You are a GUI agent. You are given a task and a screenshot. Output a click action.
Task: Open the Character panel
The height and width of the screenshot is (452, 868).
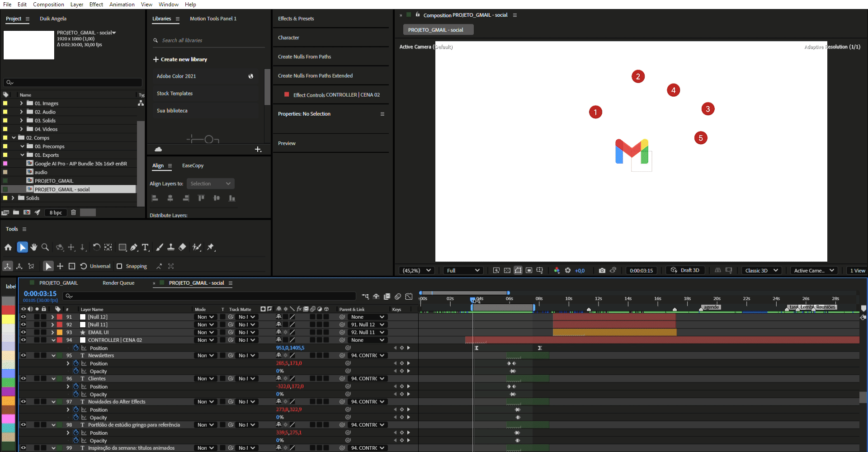click(288, 38)
